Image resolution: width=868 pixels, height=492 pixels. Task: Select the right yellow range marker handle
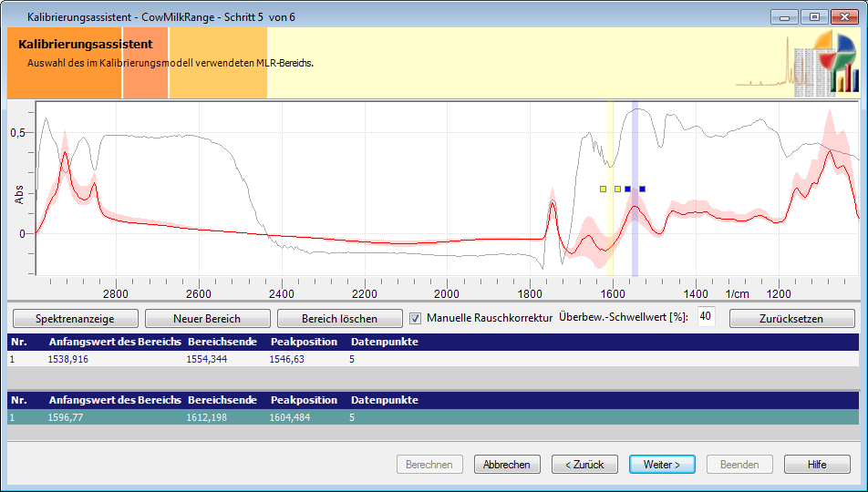click(617, 190)
